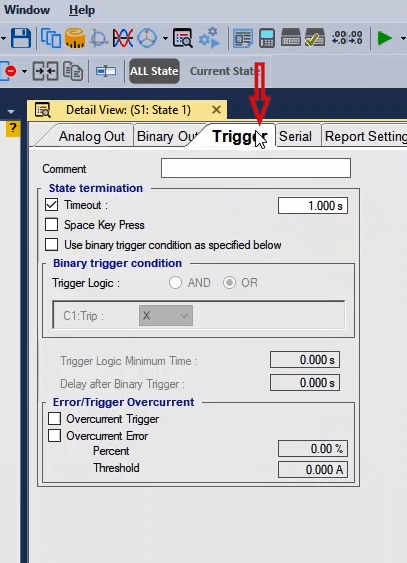The width and height of the screenshot is (407, 563).
Task: Click the red-blue waveform icon
Action: point(123,38)
